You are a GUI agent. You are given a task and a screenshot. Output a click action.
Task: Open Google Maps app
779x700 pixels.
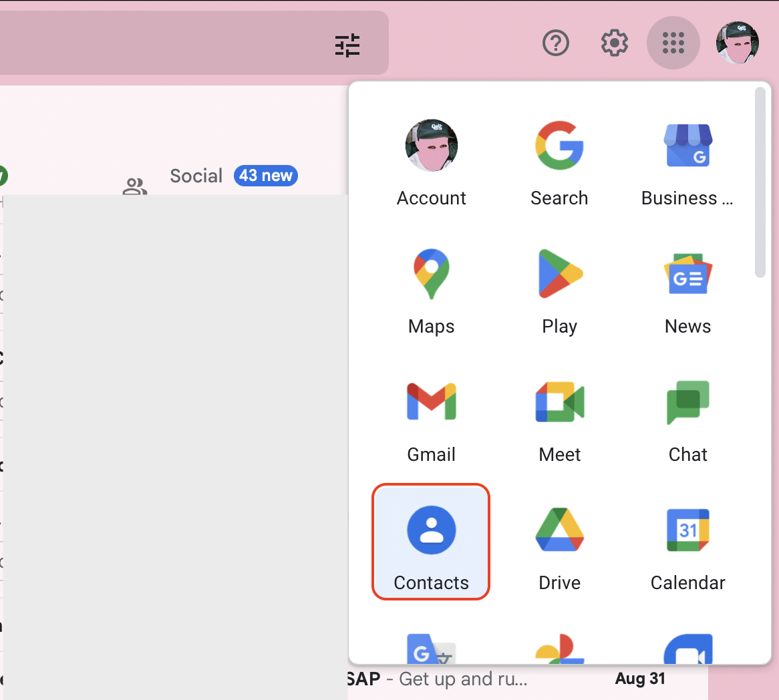(431, 292)
